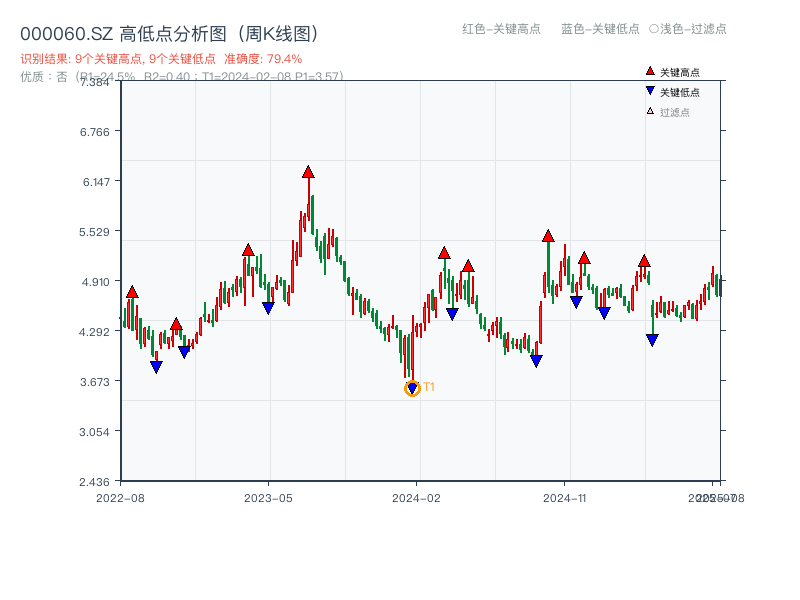Click the hollow triangle icon beside 过滤点 legend
800x600 pixels.
[x=650, y=111]
